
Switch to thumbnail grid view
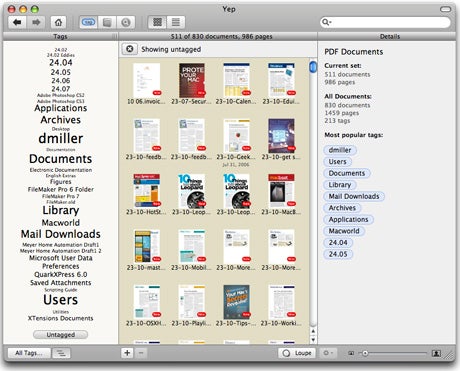[157, 22]
